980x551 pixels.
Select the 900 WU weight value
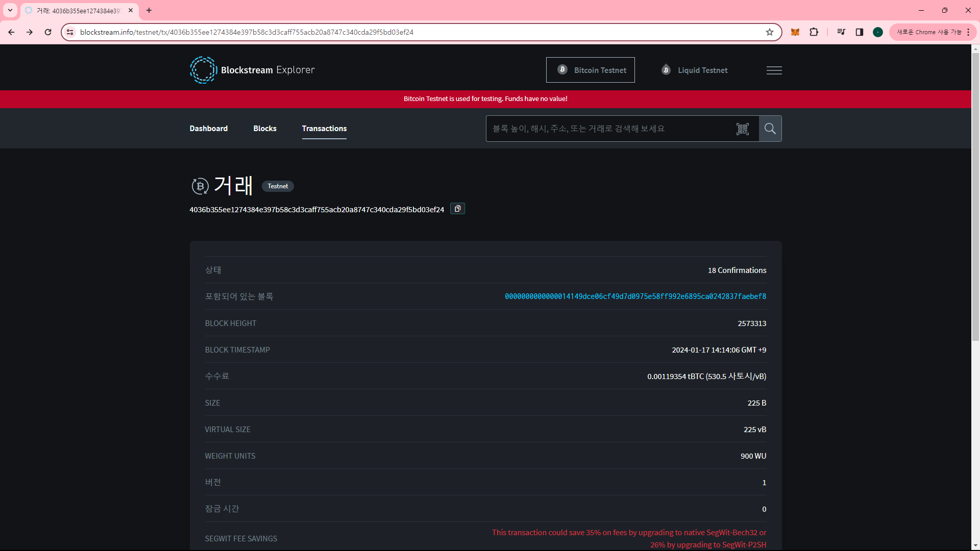pos(753,456)
